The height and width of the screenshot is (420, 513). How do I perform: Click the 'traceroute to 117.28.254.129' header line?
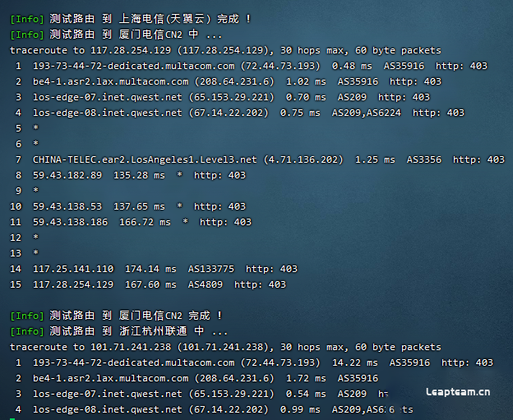(x=225, y=50)
